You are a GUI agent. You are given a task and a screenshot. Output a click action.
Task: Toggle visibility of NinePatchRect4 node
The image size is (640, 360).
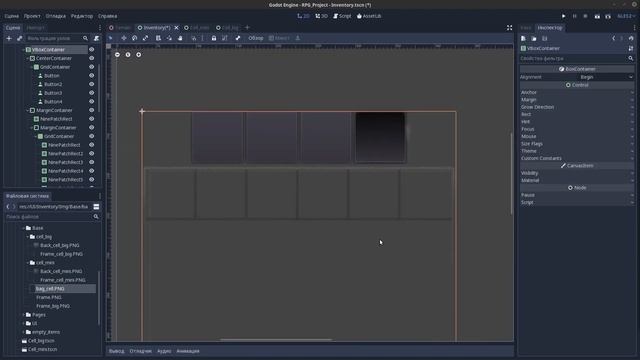91,171
